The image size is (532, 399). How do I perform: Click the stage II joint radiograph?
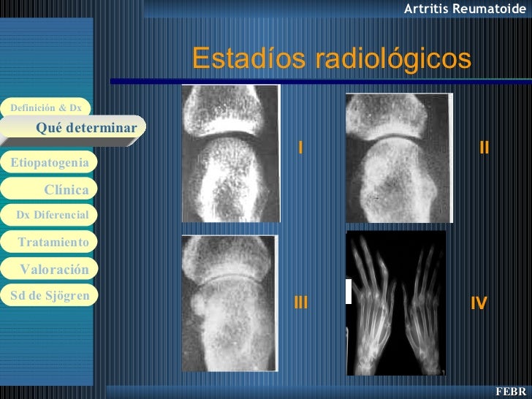pyautogui.click(x=399, y=158)
